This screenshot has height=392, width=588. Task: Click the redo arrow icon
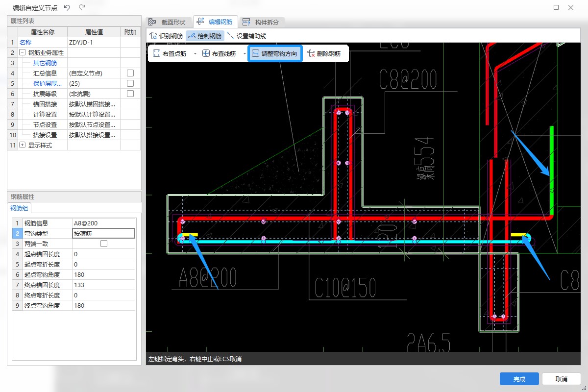coord(82,7)
